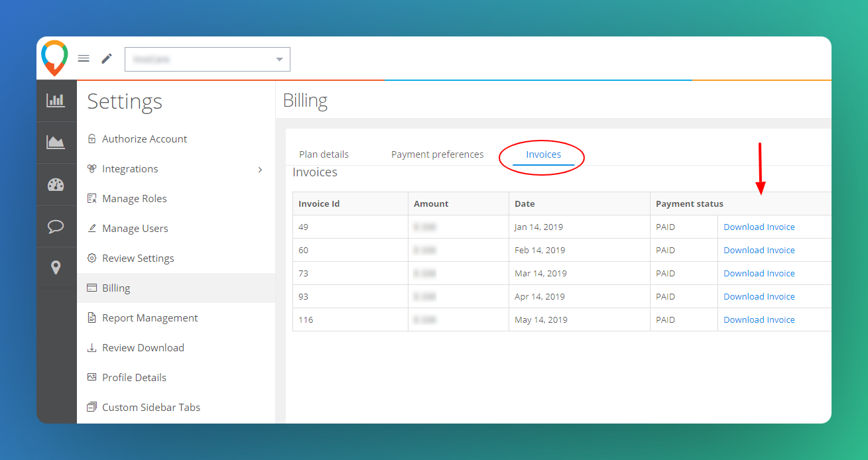Open Manage Roles settings
Viewport: 868px width, 460px height.
135,198
